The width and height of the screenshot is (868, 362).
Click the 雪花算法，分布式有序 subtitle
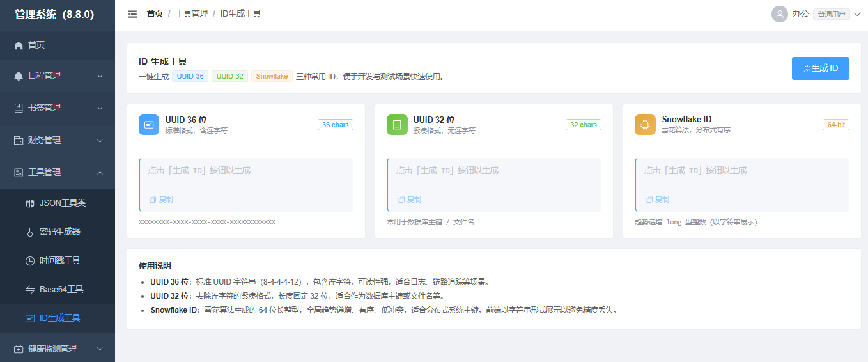(x=696, y=130)
